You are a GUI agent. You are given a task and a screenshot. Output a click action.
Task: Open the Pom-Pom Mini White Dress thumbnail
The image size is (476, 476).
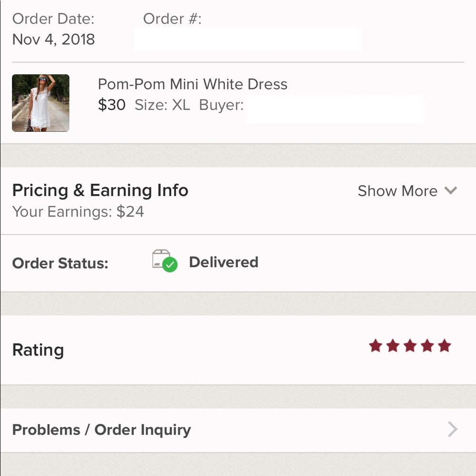coord(40,103)
